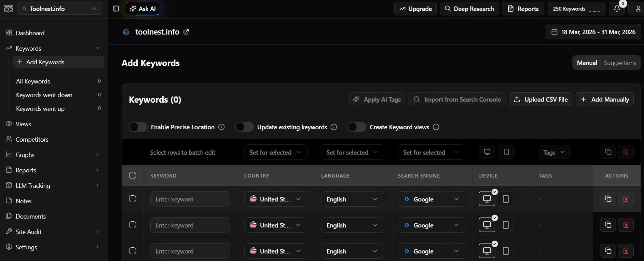Click the app logo in top-left corner
The image size is (644, 261).
coord(8,9)
